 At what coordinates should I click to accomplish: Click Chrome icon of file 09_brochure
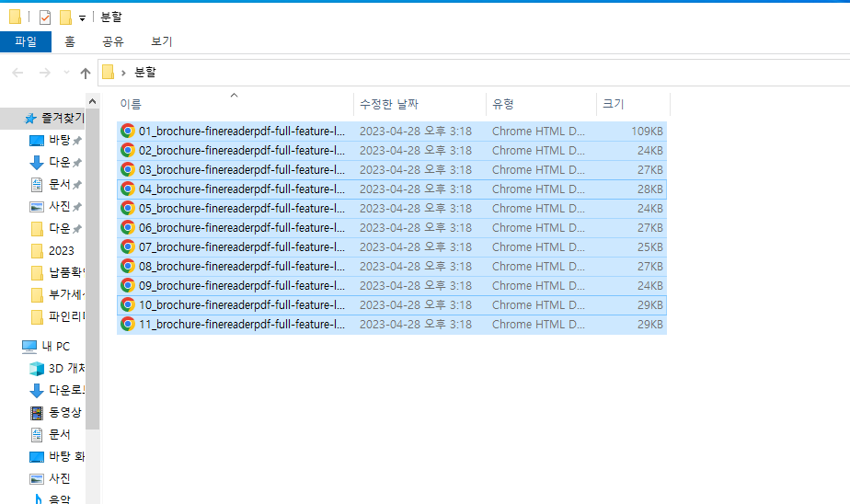(x=127, y=286)
